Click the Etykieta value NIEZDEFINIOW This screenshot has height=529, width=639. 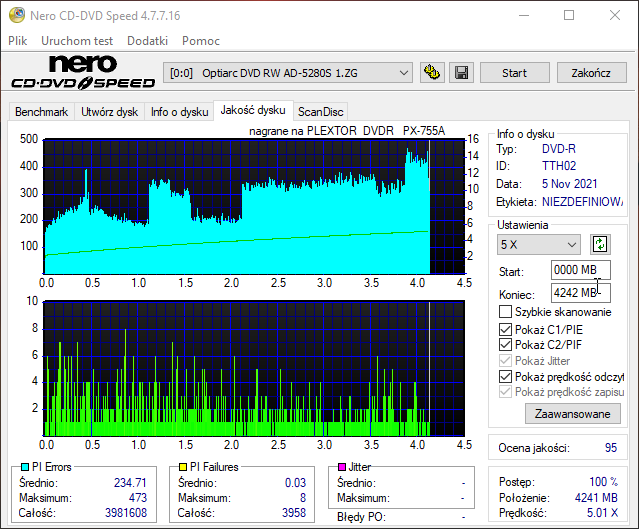click(582, 202)
